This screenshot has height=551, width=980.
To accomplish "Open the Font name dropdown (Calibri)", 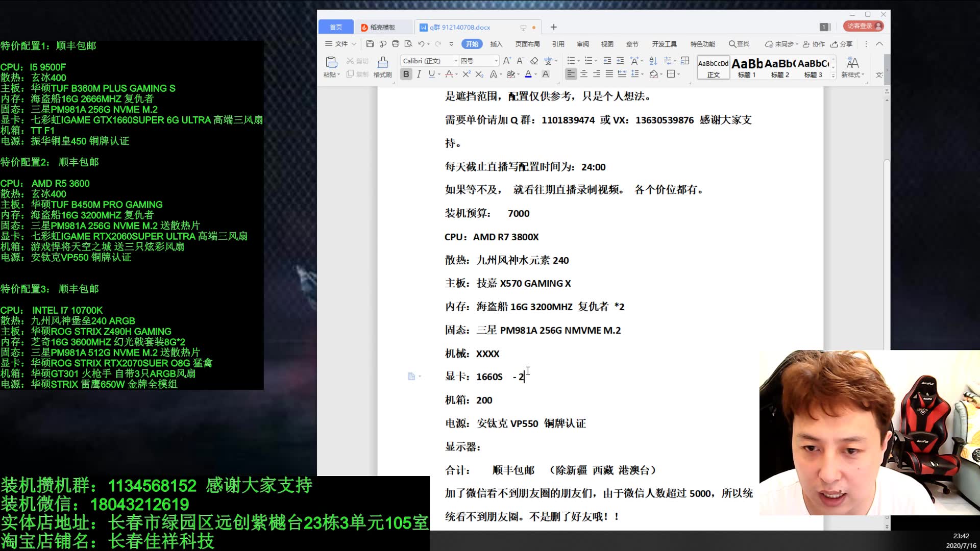I will coord(456,61).
